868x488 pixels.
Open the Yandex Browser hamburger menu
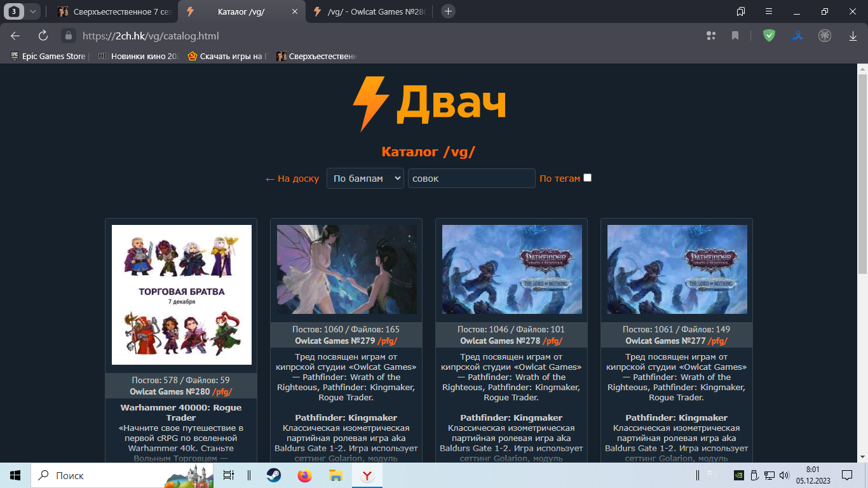pos(769,11)
